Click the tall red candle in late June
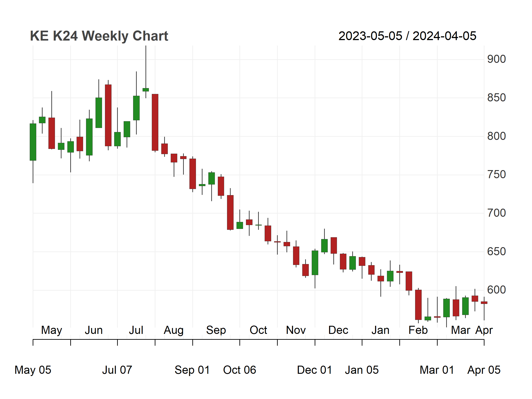Image resolution: width=532 pixels, height=399 pixels. click(108, 115)
